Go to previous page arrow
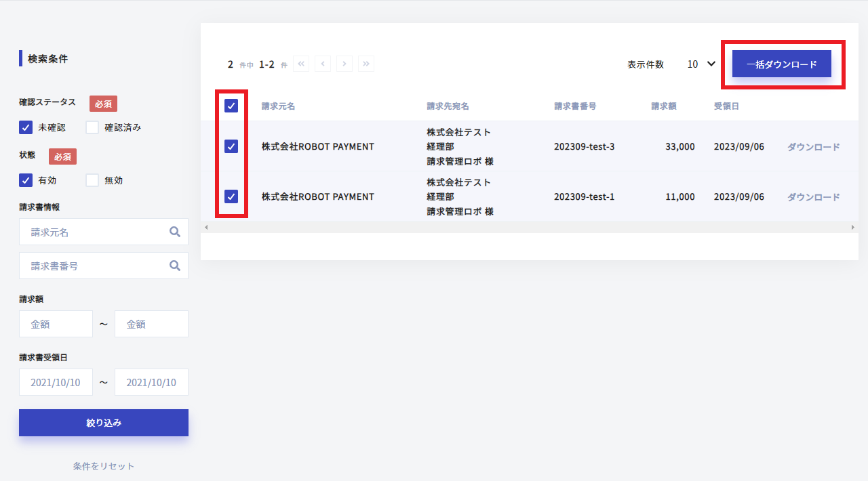 (323, 64)
